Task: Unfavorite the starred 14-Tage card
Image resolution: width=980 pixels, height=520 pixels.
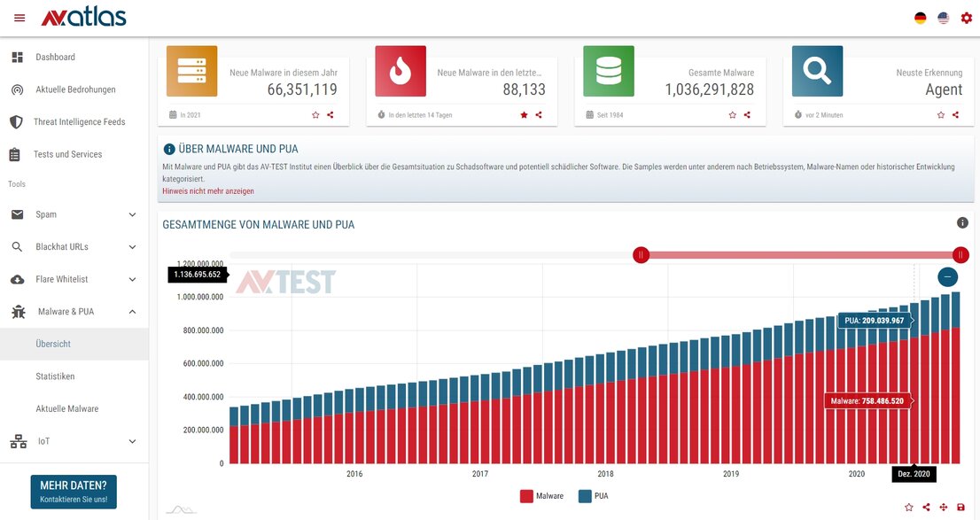Action: 522,114
